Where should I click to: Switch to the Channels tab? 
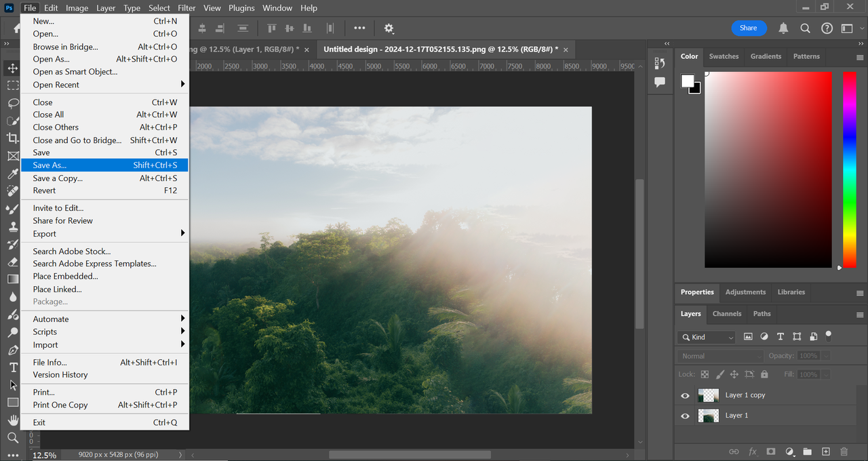(726, 314)
